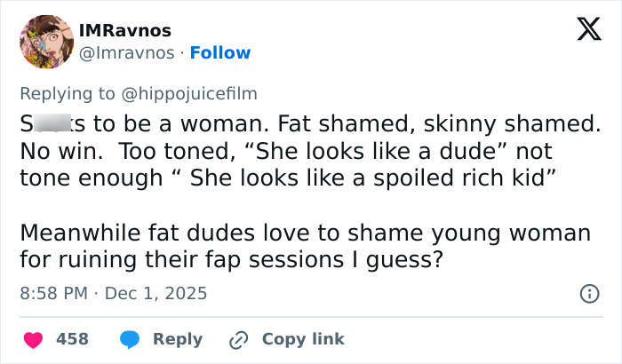
Task: Open the tweet info circle icon
Action: [587, 292]
